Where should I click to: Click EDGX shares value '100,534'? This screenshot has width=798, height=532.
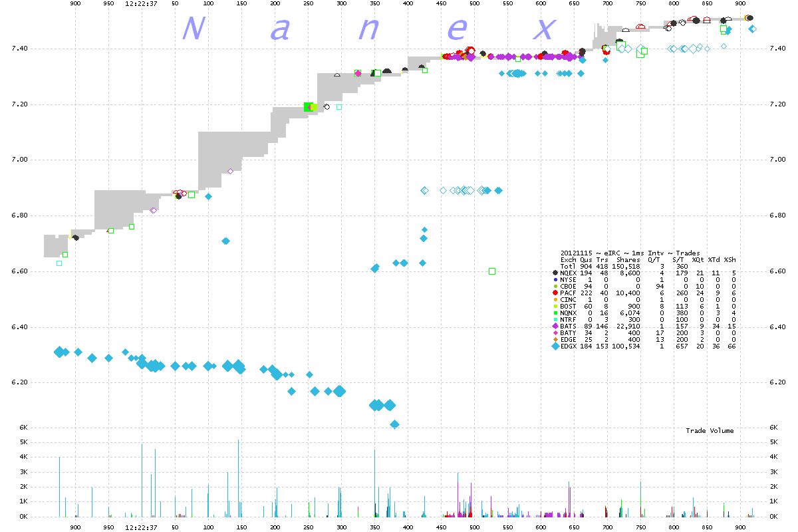point(626,346)
